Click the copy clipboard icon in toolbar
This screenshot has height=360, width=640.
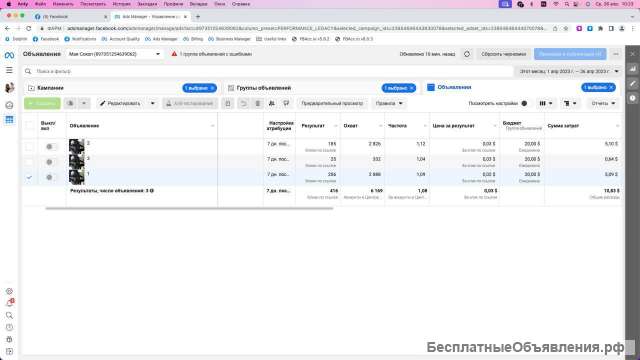[228, 103]
